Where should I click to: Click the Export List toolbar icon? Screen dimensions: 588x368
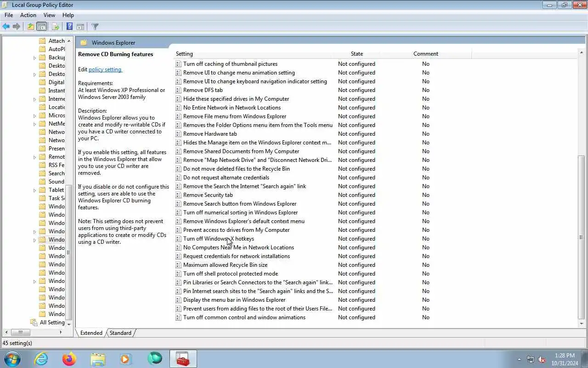(55, 27)
